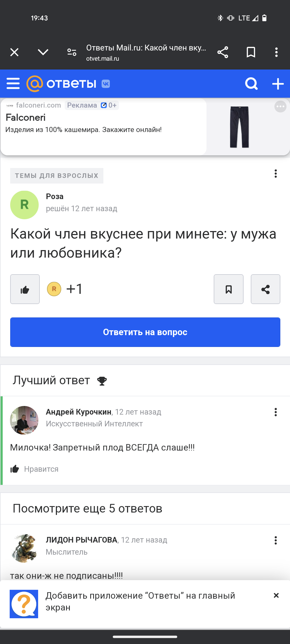Minimize the custom tab with down chevron
290x644 pixels.
coord(43,52)
